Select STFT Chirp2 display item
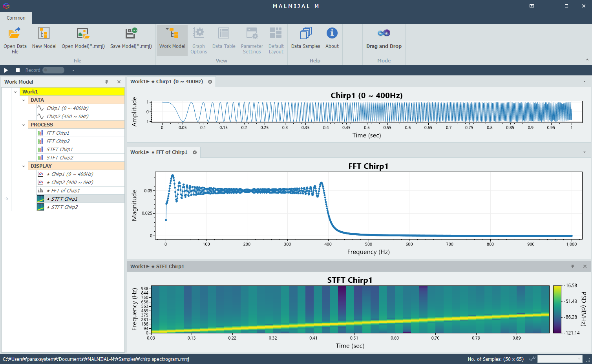 tap(80, 207)
